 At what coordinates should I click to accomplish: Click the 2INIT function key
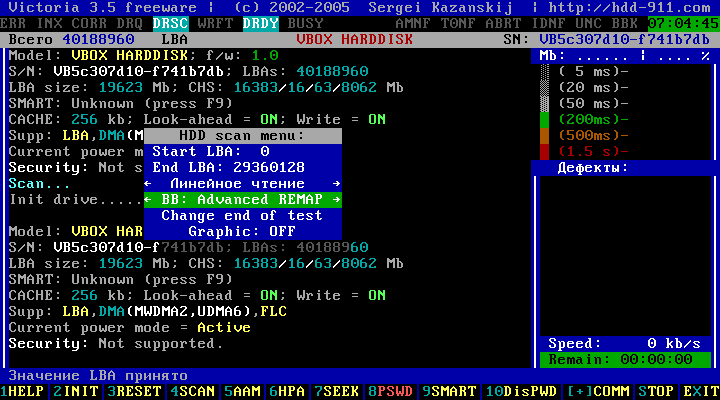(x=76, y=391)
